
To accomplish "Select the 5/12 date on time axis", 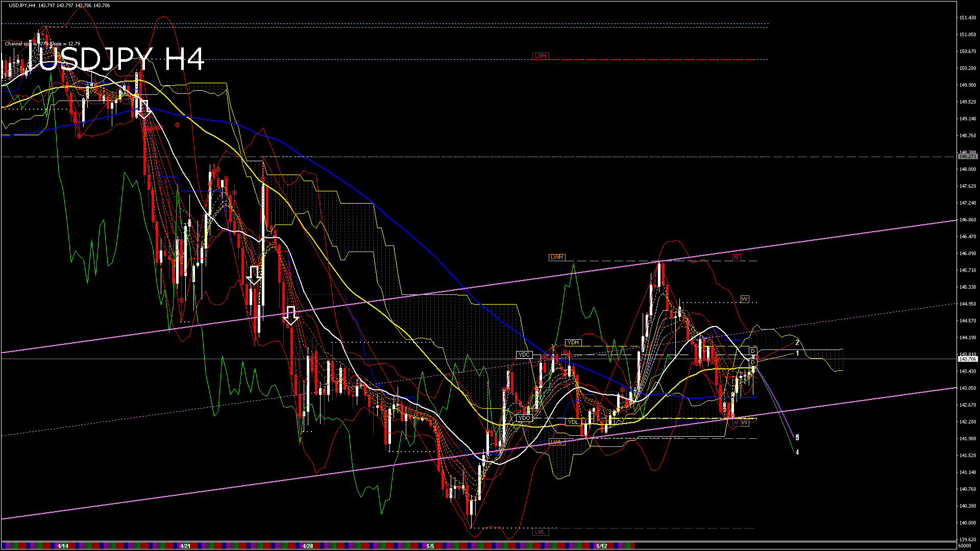I will [x=602, y=546].
